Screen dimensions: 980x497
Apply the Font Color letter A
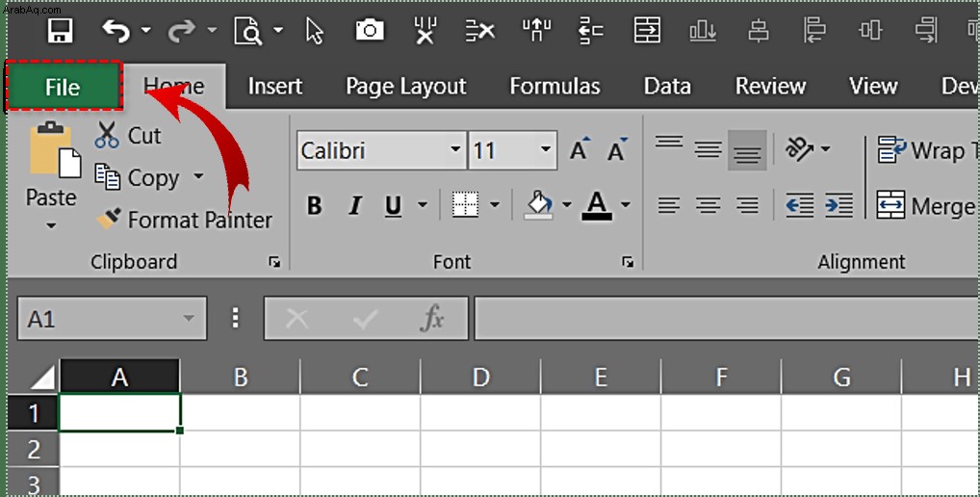pos(597,206)
